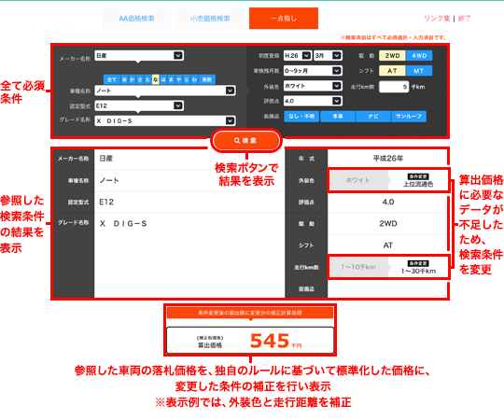The height and width of the screenshot is (420, 504).
Task: Filter car names by は row
Action: pos(163,79)
